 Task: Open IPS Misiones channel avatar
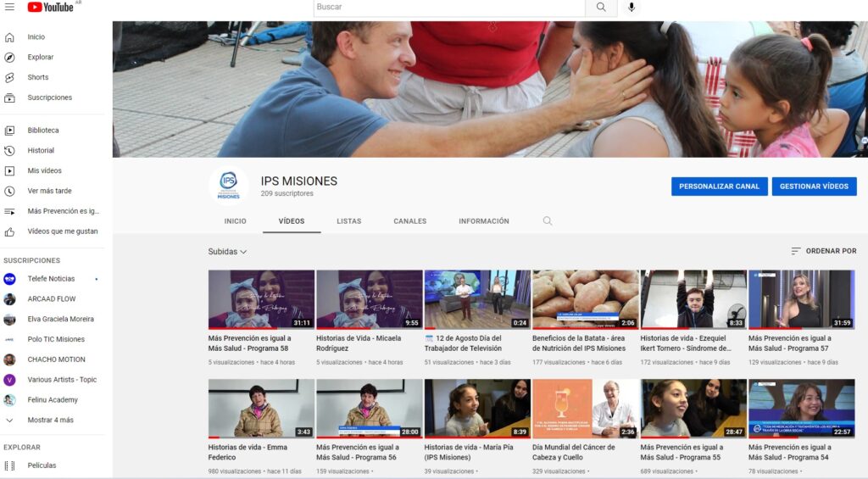pos(229,186)
